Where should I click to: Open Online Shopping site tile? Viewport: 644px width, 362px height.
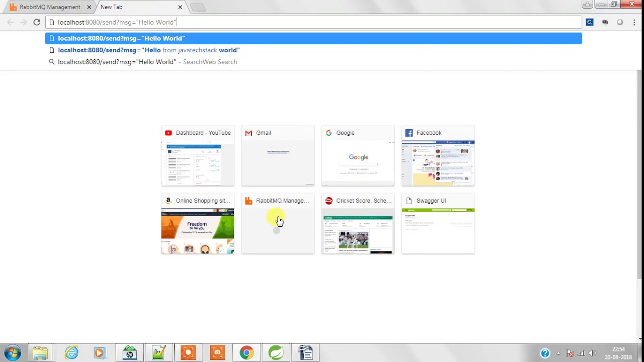tap(198, 224)
